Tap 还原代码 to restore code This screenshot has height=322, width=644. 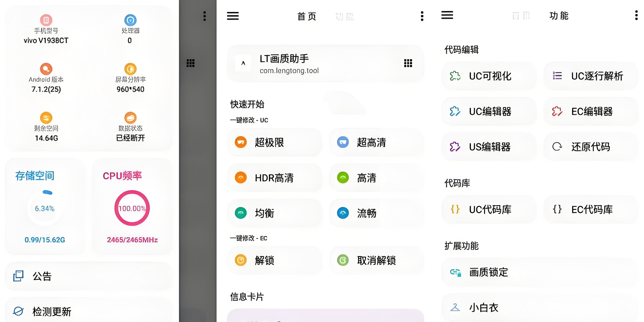pos(591,147)
